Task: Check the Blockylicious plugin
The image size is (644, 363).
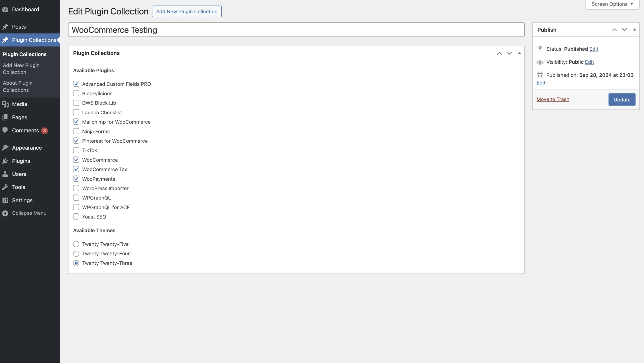Action: point(76,93)
